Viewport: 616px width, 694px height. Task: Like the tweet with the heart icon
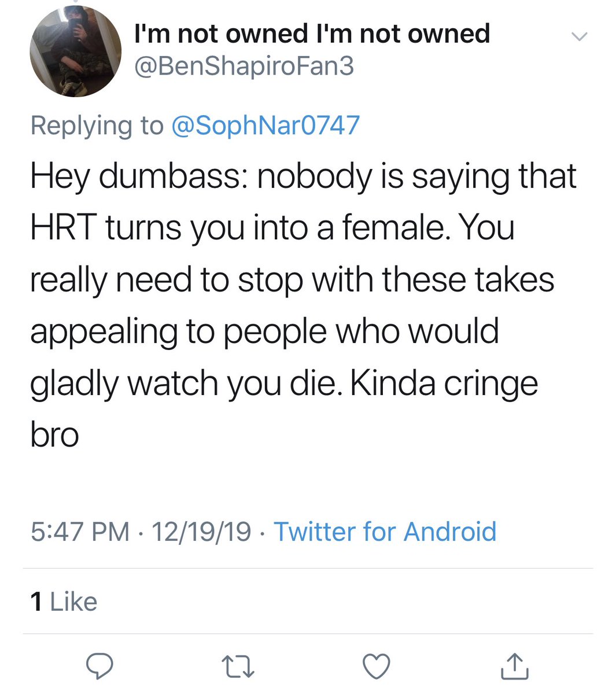click(376, 666)
